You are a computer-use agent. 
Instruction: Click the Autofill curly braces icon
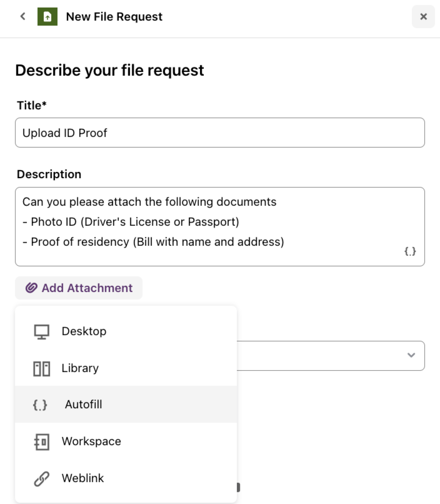point(40,405)
